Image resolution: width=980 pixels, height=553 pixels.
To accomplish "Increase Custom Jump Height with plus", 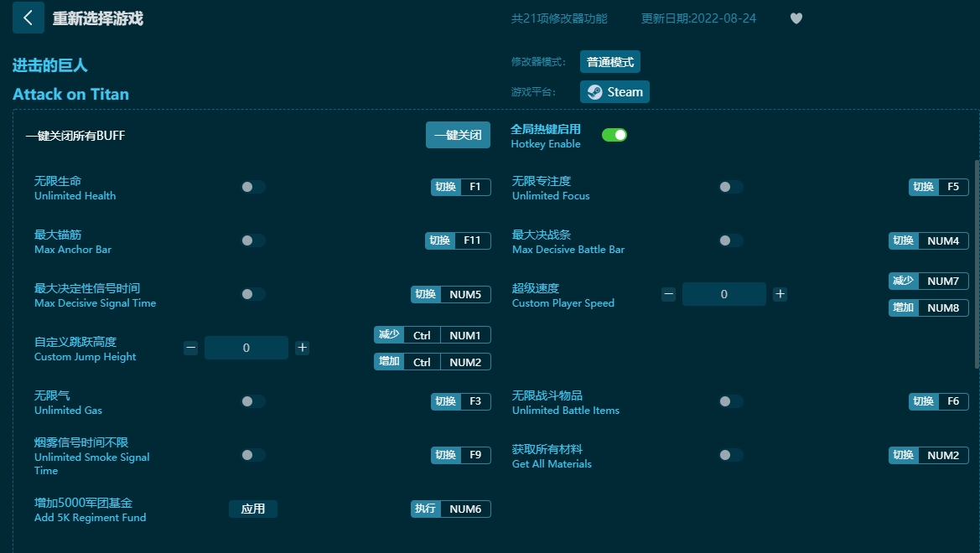I will point(302,348).
